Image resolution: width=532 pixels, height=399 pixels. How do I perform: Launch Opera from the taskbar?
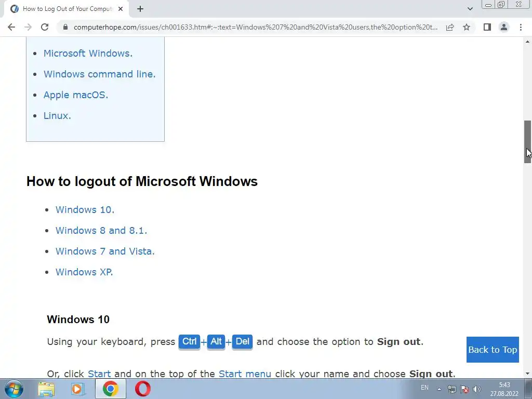pyautogui.click(x=142, y=389)
